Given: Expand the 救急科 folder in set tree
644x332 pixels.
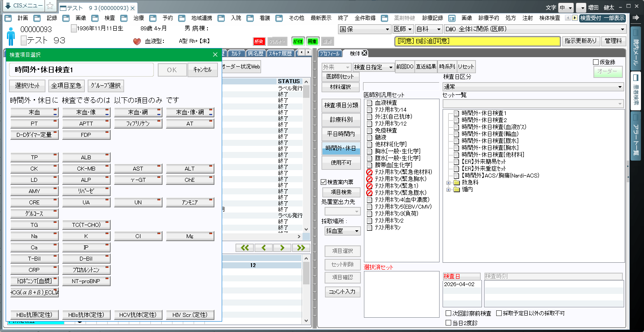Looking at the screenshot, I should coord(449,183).
